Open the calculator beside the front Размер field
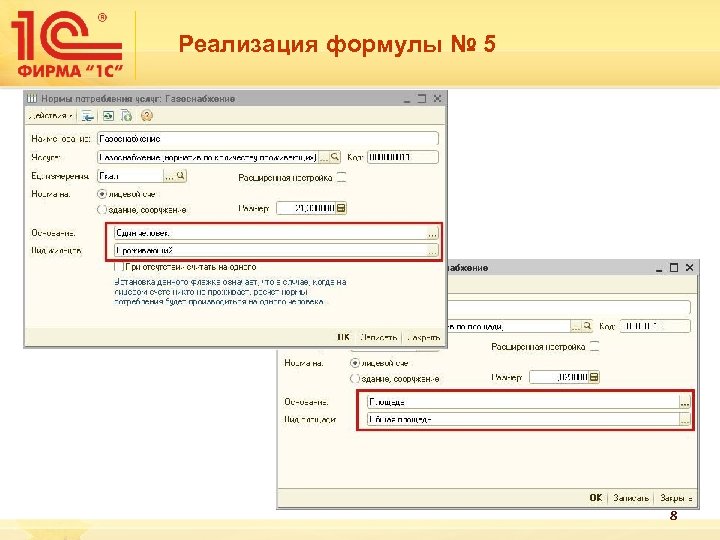720x540 pixels. (341, 208)
